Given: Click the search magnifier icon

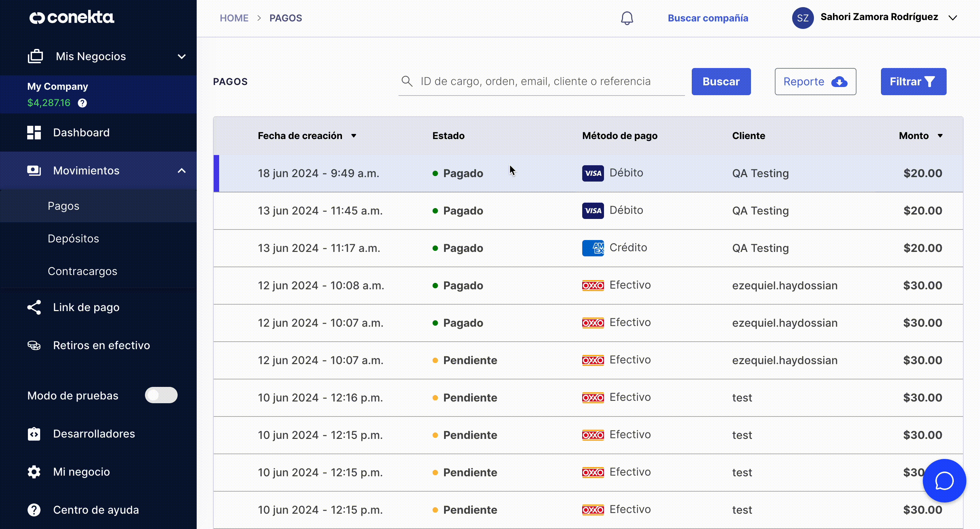Looking at the screenshot, I should 407,81.
